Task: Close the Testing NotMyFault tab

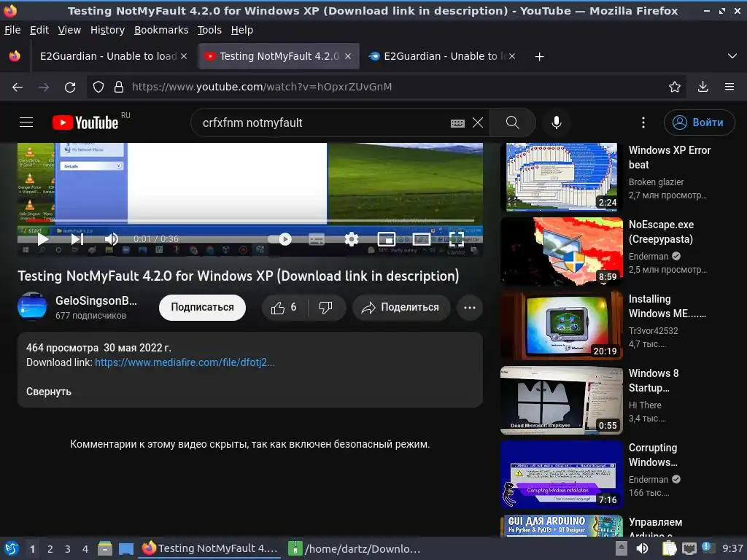Action: 348,56
